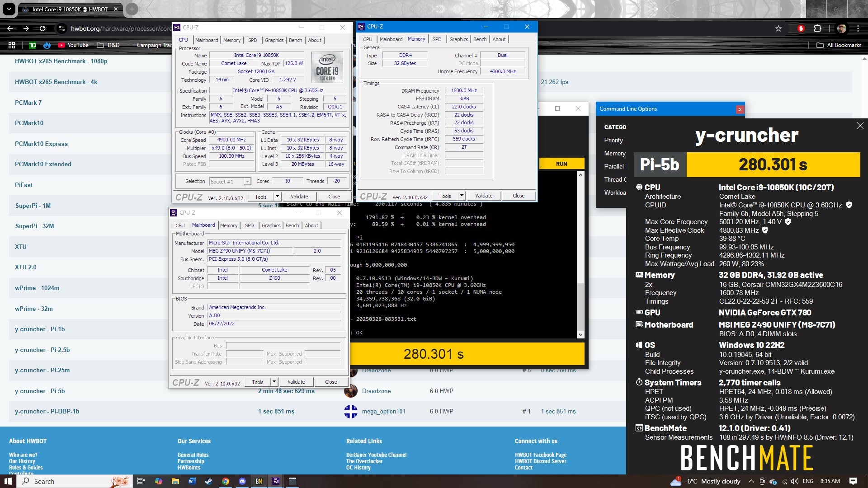Open the D&D bookmarks folder
The height and width of the screenshot is (488, 868).
[x=108, y=45]
